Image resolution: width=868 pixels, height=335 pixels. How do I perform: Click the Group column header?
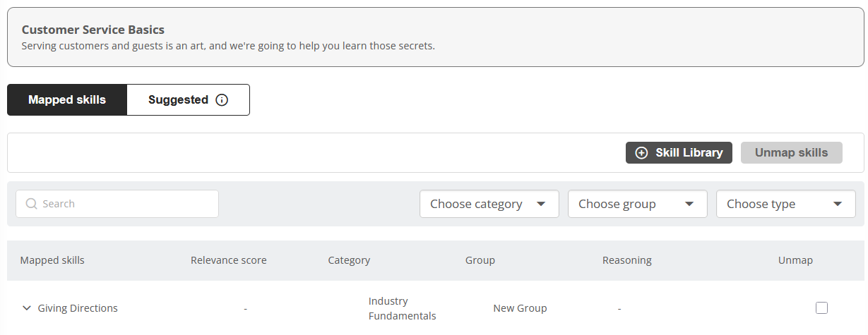pos(480,260)
